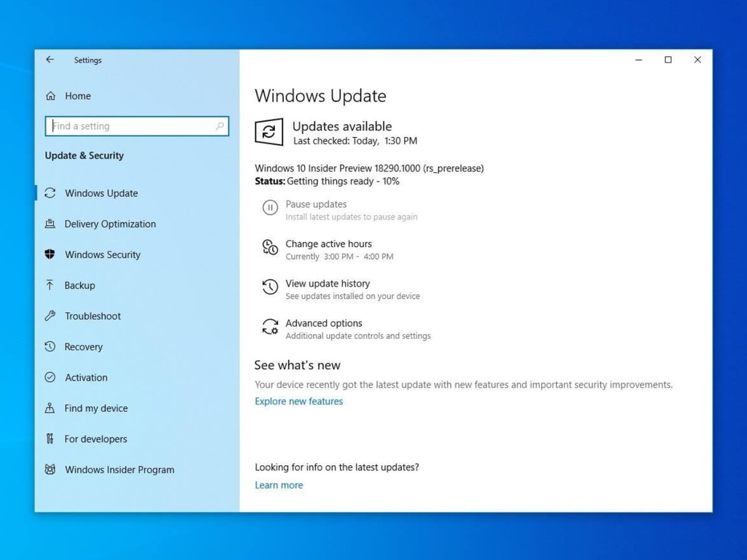
Task: Click 'Windows 10 Insider Preview 18290.1000' text
Action: pyautogui.click(x=338, y=168)
